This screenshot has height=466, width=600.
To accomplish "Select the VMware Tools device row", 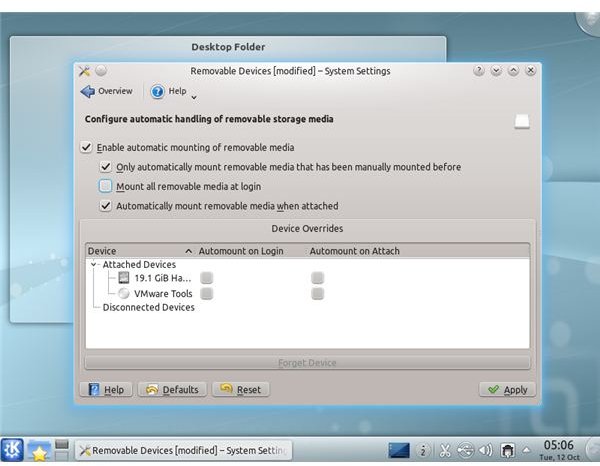I will pyautogui.click(x=307, y=293).
